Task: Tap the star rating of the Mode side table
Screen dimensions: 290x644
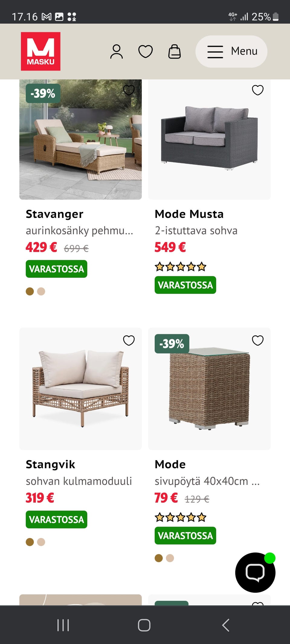Action: (x=180, y=517)
